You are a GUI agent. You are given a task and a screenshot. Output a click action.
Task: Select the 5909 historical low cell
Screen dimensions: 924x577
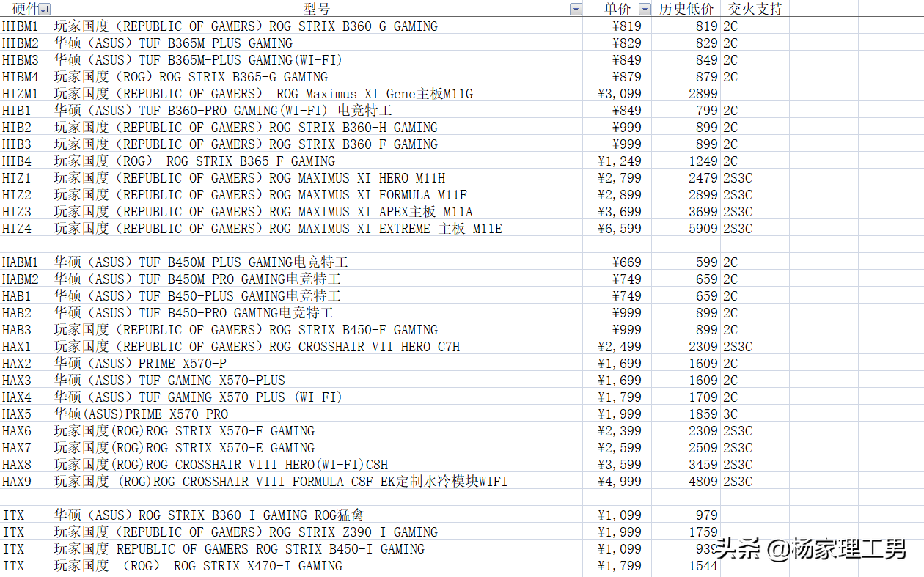(x=686, y=229)
